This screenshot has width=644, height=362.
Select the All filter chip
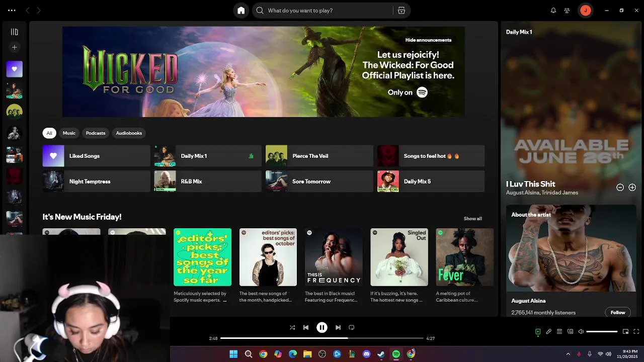coord(49,133)
